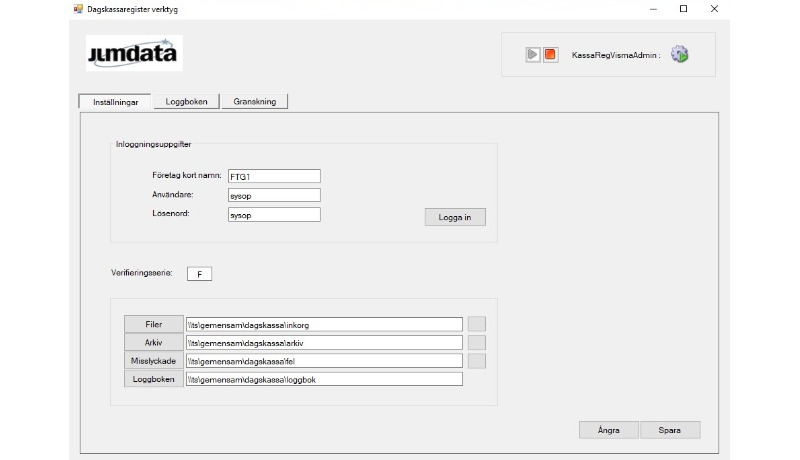Click the Filer button

coord(154,324)
